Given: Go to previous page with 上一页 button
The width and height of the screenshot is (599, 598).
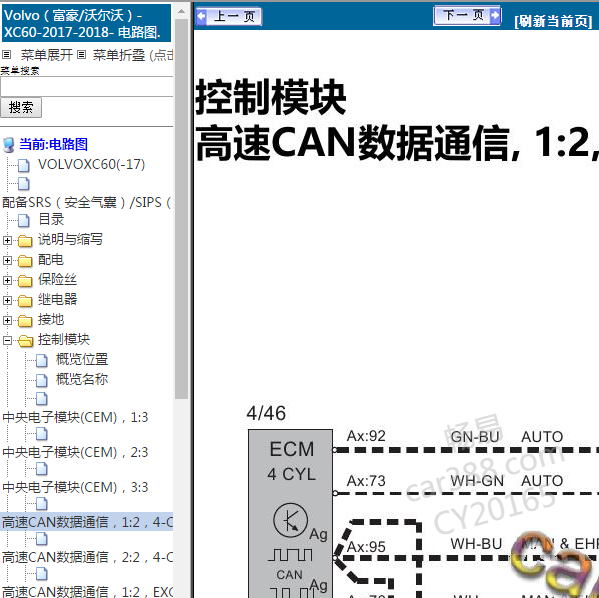Looking at the screenshot, I should coord(228,16).
